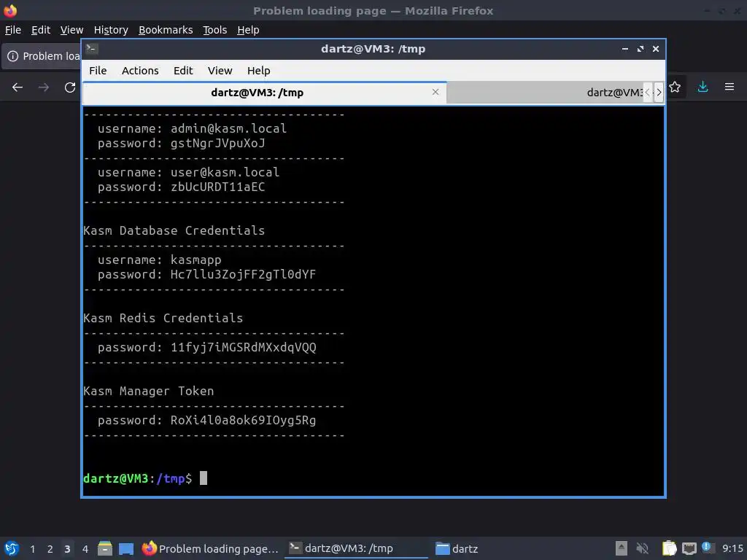Click the user@kasm.local username text
The height and width of the screenshot is (560, 747).
pyautogui.click(x=225, y=172)
